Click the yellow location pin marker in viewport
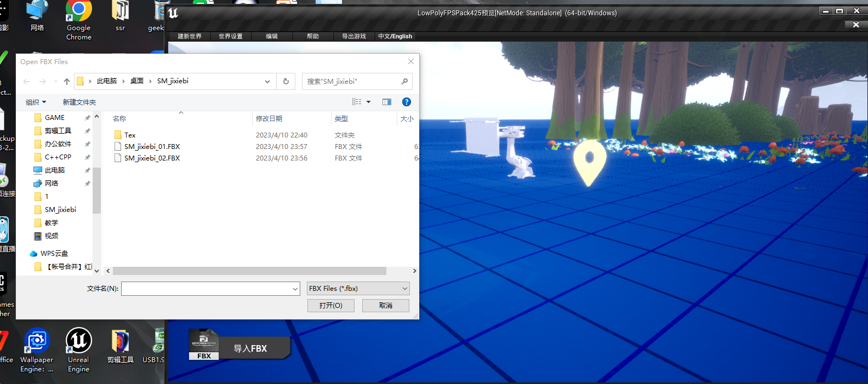868x384 pixels. click(x=590, y=162)
